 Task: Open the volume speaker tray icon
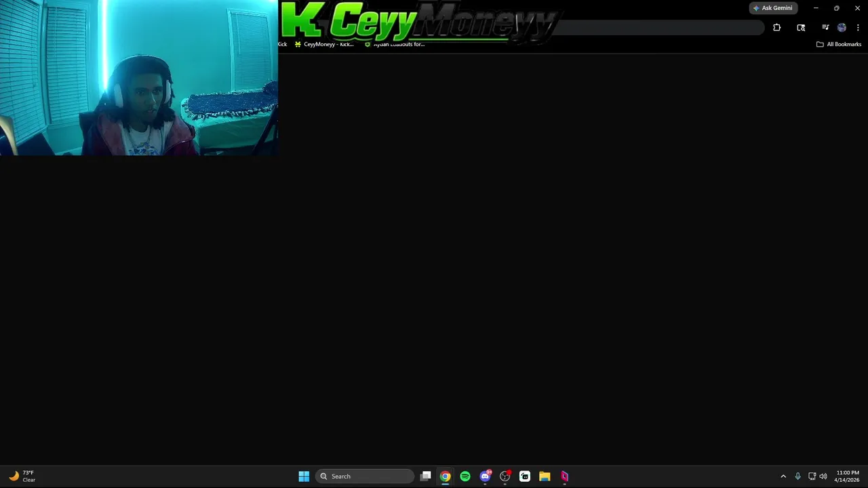823,476
